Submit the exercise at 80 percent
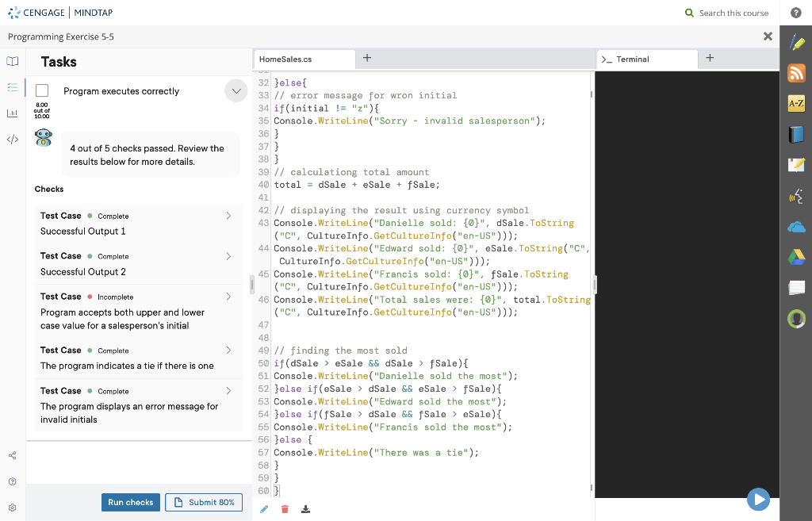Screen dimensions: 812x521 coord(204,502)
